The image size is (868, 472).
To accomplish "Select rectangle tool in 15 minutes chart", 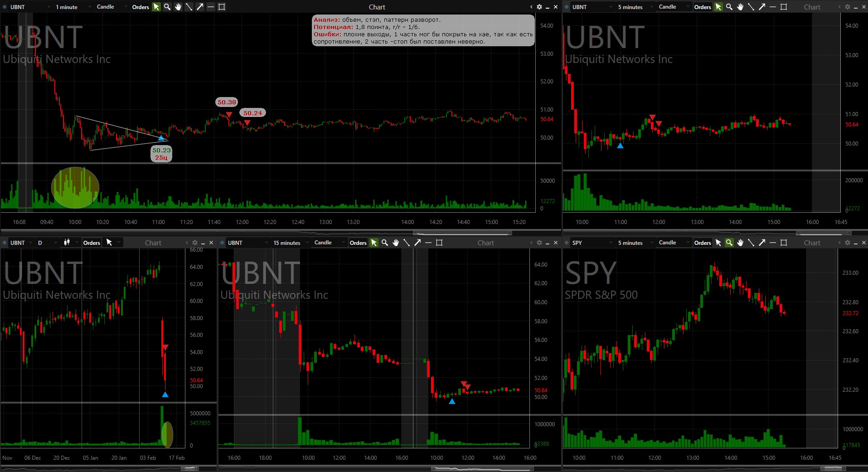I will click(x=439, y=243).
